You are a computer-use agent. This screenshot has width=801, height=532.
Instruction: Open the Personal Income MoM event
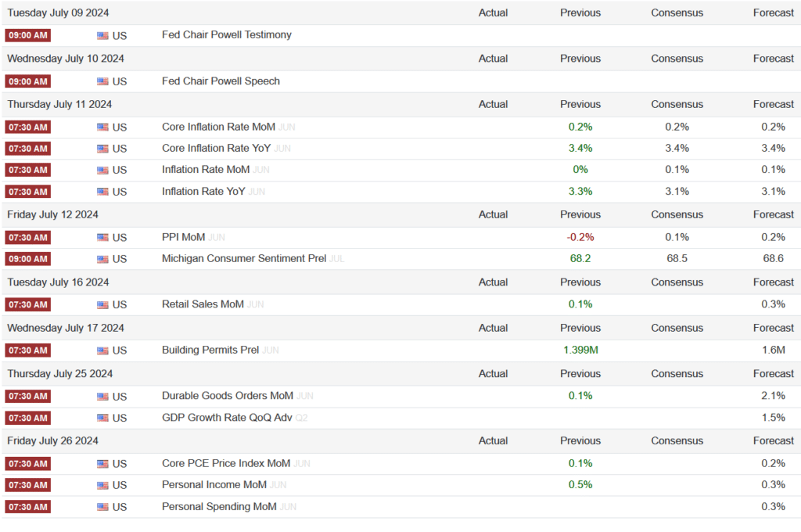pyautogui.click(x=214, y=485)
